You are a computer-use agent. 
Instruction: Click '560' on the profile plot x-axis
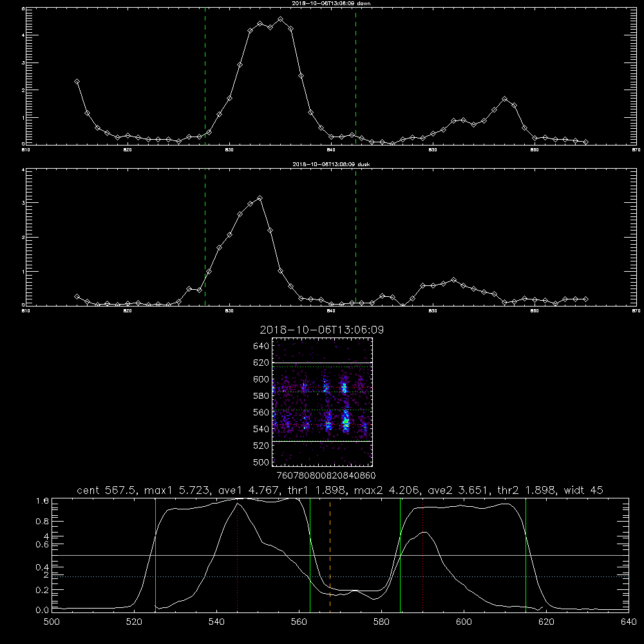point(299,622)
